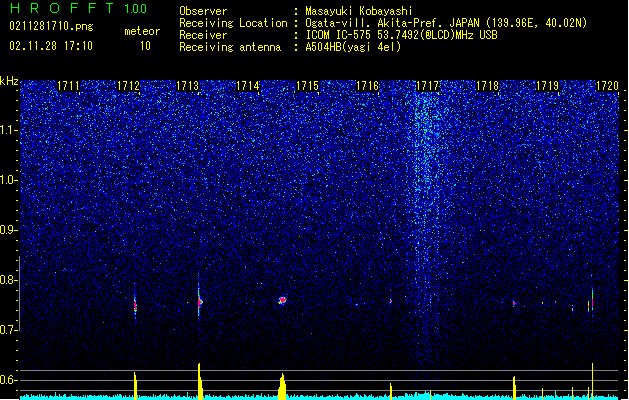Click the 1717 time axis marker
This screenshot has width=629, height=400.
pyautogui.click(x=428, y=86)
